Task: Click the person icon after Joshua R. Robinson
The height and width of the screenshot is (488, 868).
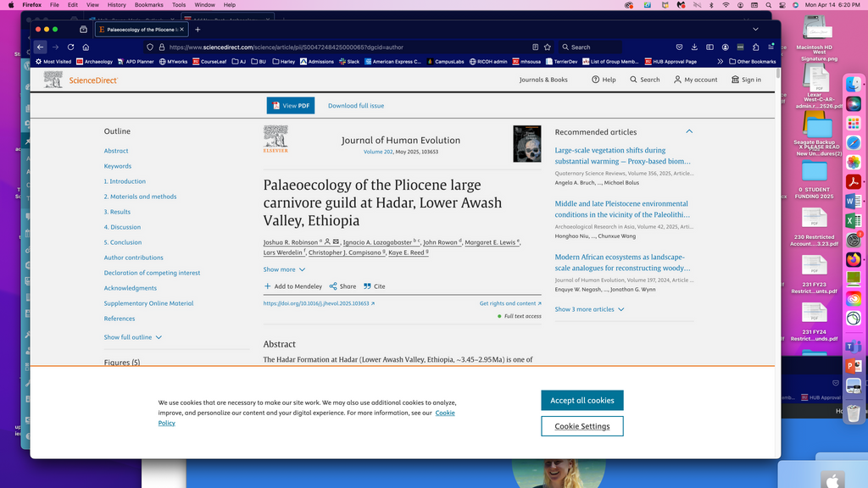Action: (x=327, y=241)
